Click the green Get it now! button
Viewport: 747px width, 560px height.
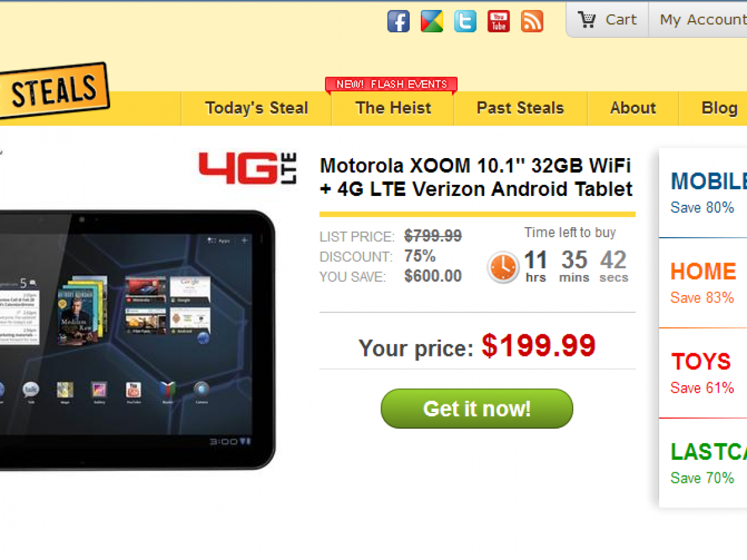[477, 409]
